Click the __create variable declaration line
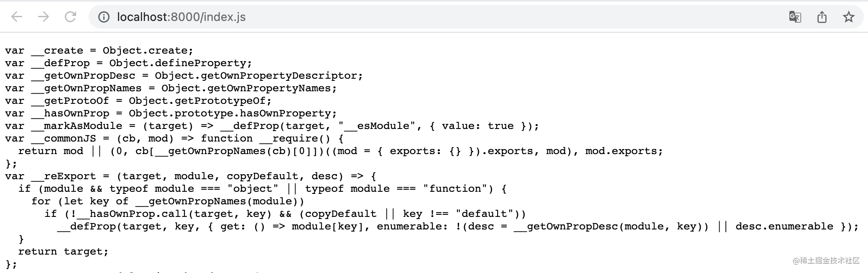 click(x=99, y=51)
